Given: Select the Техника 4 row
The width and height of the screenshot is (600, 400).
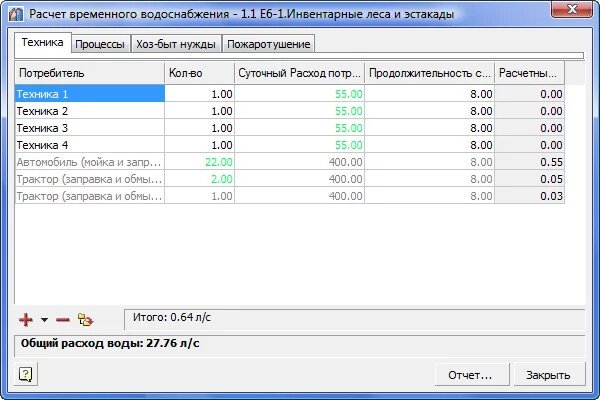Looking at the screenshot, I should pyautogui.click(x=289, y=145).
